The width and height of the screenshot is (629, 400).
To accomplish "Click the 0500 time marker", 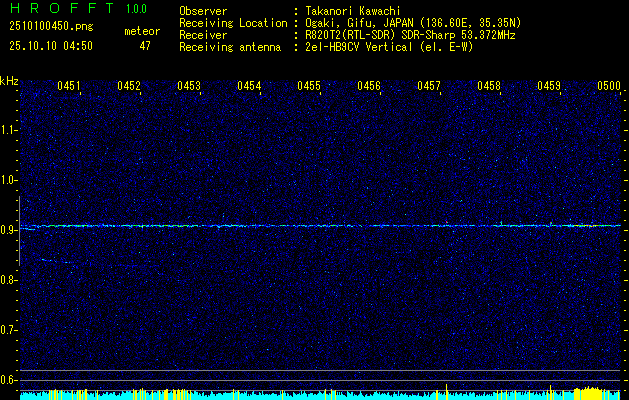I will pos(609,86).
